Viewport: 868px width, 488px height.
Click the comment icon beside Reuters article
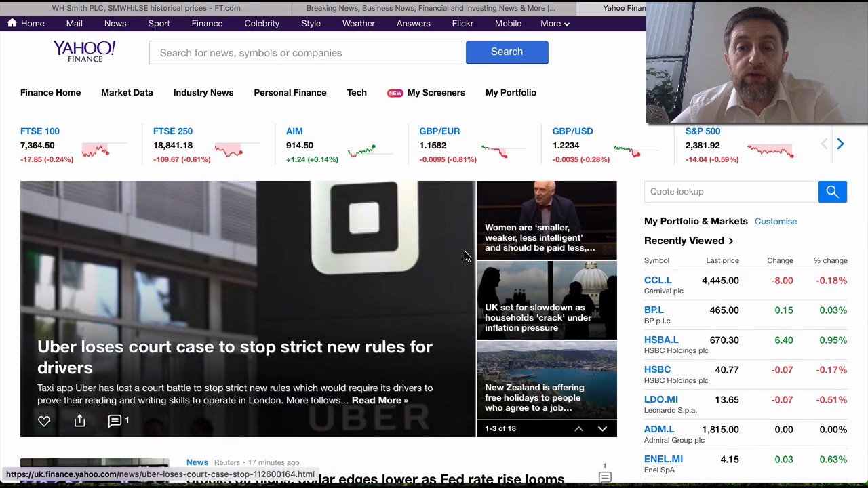click(x=605, y=476)
